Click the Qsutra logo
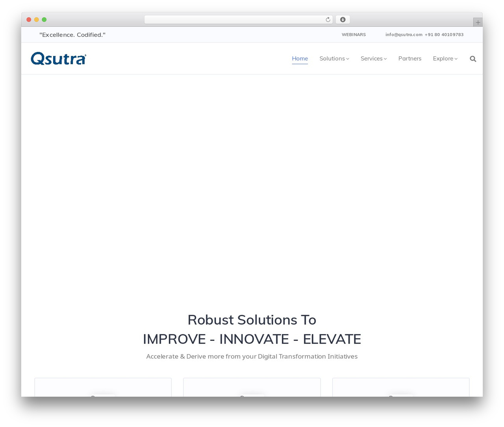Viewport: 504px width, 427px height. point(59,58)
